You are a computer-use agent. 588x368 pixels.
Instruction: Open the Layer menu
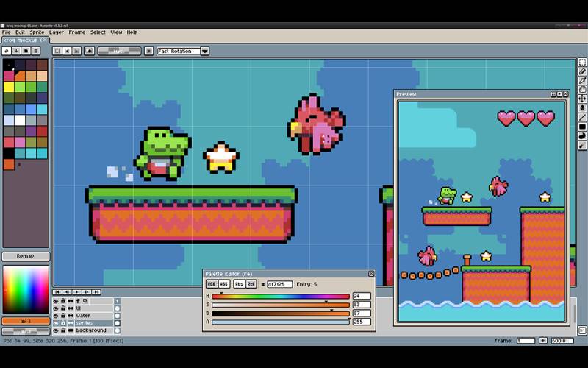point(57,32)
